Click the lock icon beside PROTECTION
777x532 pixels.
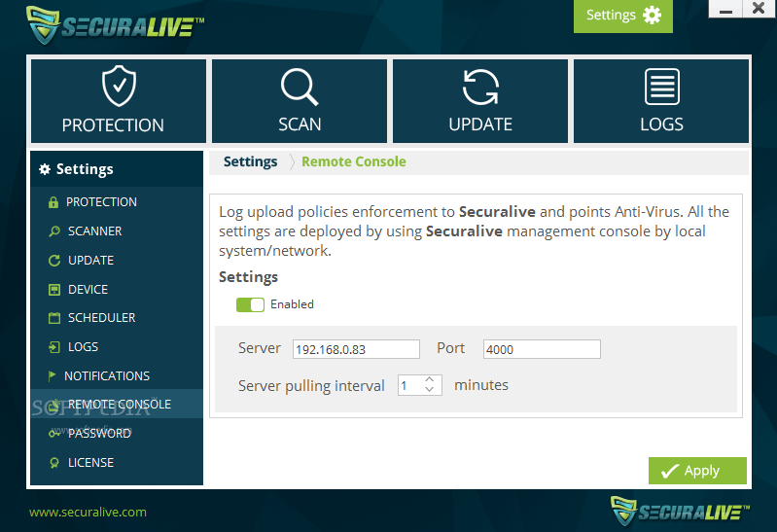(x=53, y=202)
